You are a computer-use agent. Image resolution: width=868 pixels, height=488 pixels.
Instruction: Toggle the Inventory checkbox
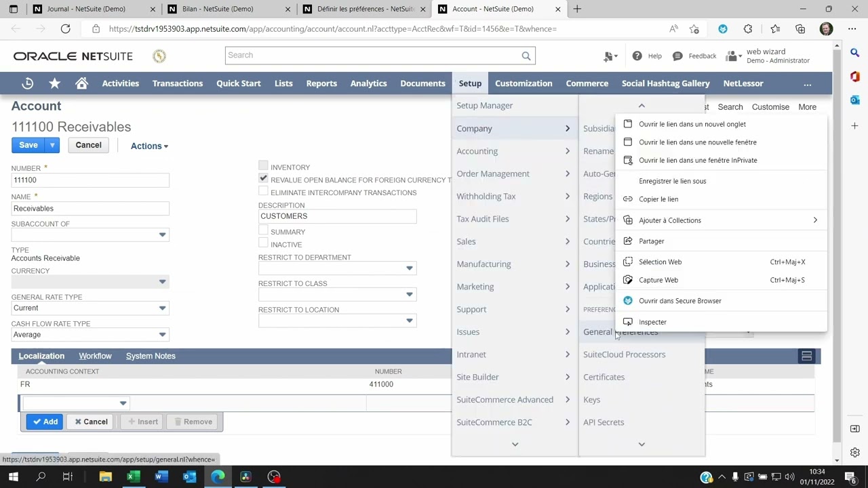263,166
